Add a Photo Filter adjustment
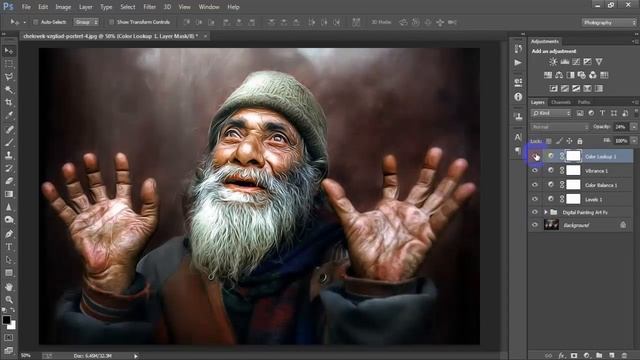The height and width of the screenshot is (360, 640). [581, 75]
